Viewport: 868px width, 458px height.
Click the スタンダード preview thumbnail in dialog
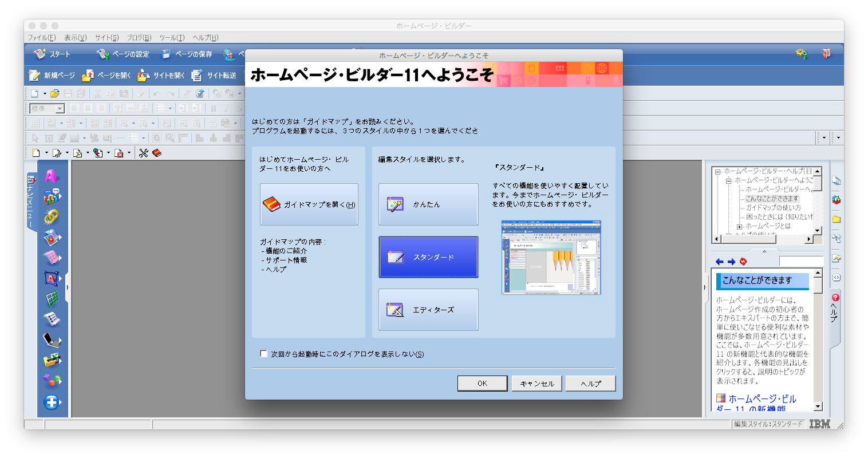point(551,257)
